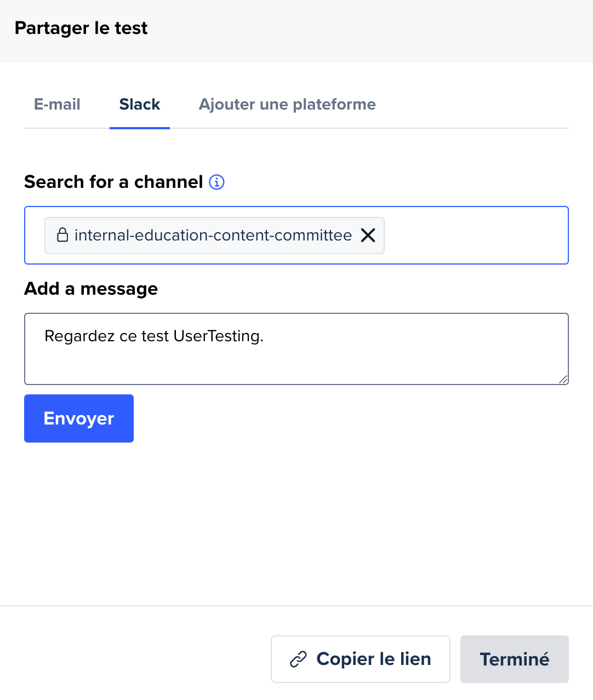Select the Slack tab
This screenshot has height=700, width=593.
point(140,104)
